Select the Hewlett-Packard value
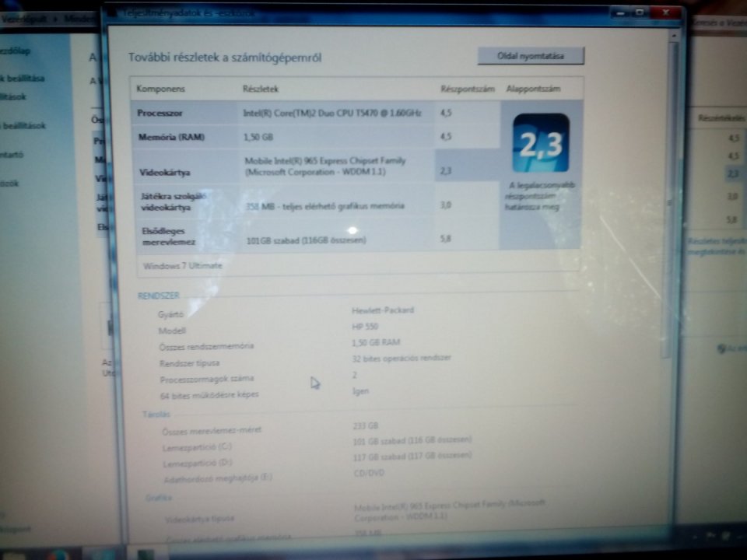 coord(383,310)
